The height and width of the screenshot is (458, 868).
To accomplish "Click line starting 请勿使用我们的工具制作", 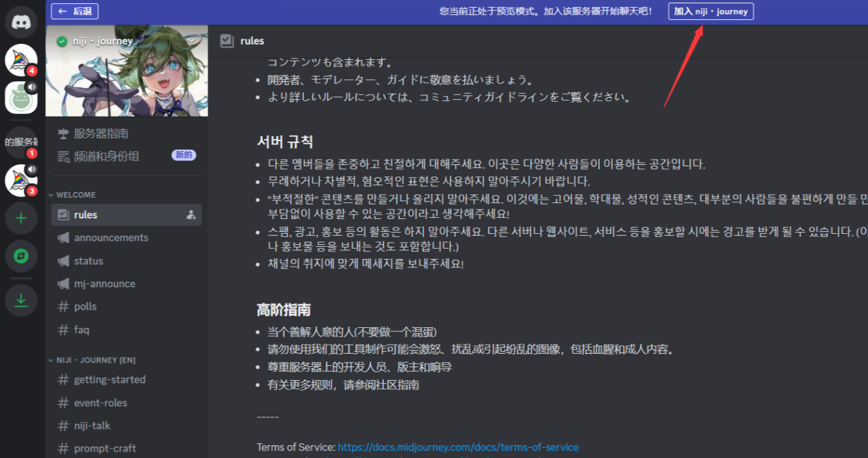I will click(471, 350).
